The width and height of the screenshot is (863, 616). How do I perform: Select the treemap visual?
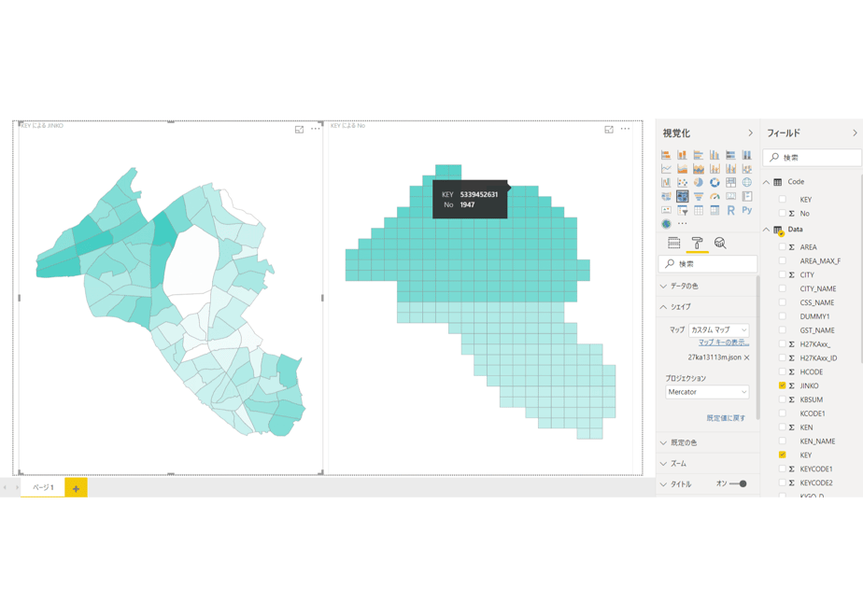click(x=731, y=182)
